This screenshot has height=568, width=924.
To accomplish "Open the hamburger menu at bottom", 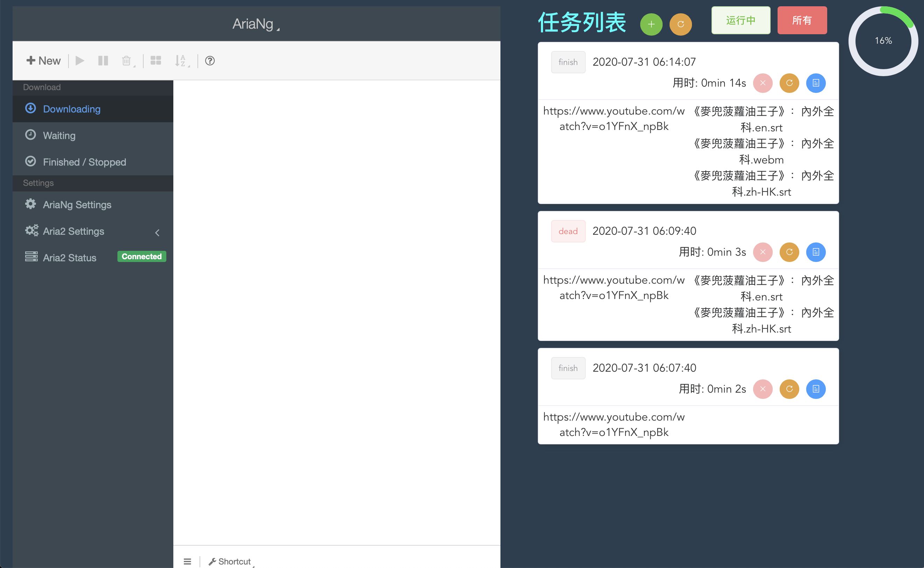I will (188, 561).
